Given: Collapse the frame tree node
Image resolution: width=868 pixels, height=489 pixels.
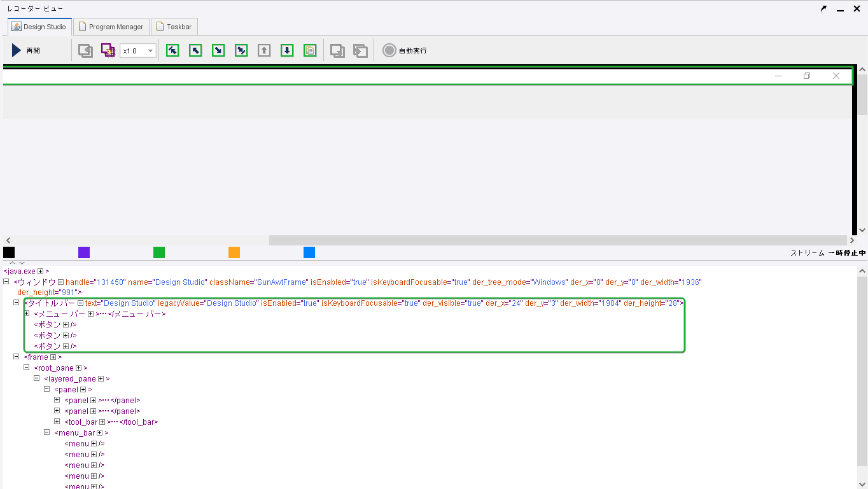Looking at the screenshot, I should (x=17, y=357).
